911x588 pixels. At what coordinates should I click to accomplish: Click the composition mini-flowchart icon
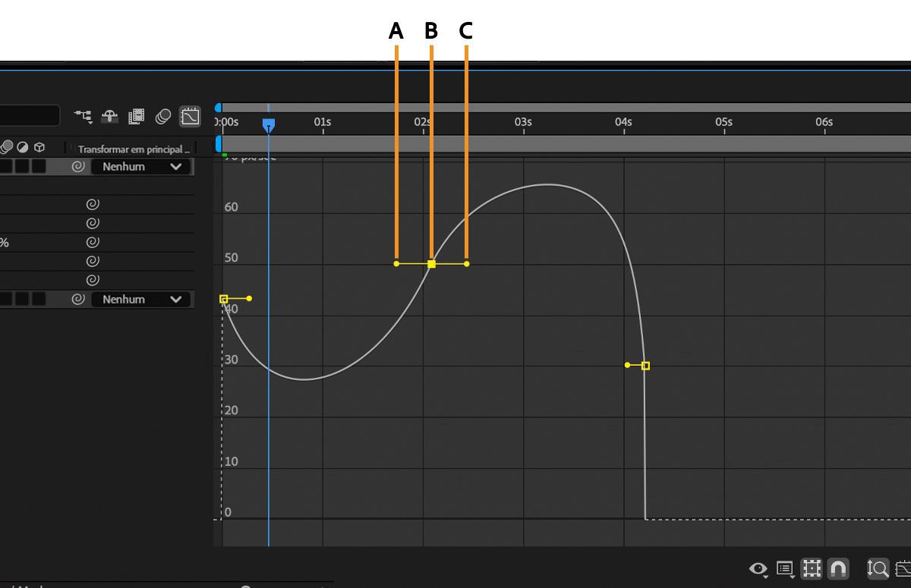(83, 116)
